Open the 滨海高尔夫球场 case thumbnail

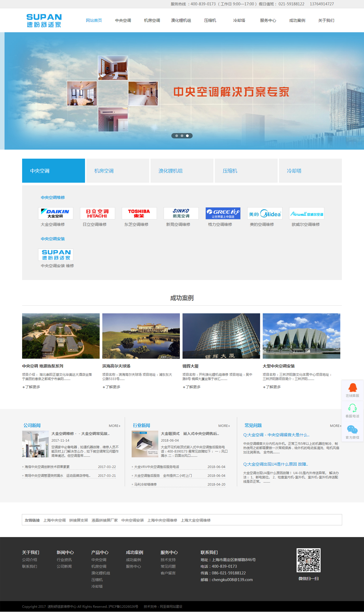point(141,336)
